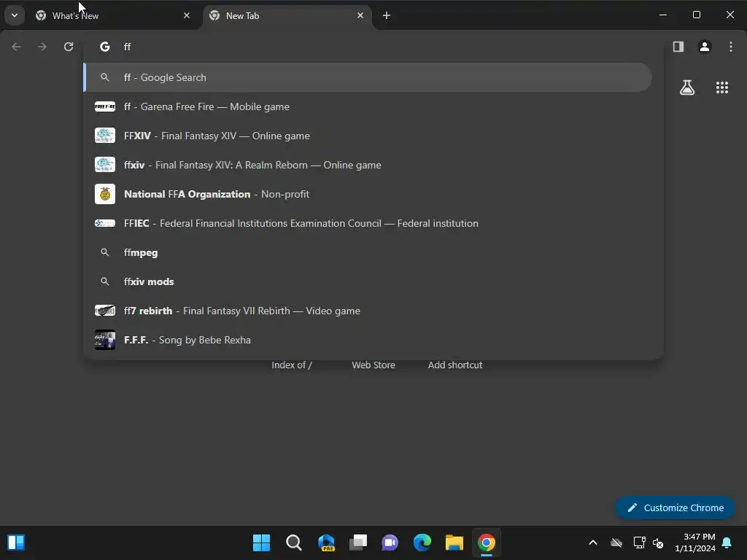Screen dimensions: 747x560
Task: Open the Windows Start menu
Action: [261, 542]
